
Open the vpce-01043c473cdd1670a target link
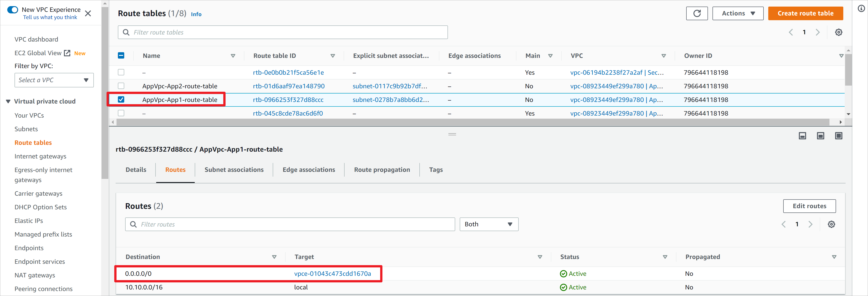pos(332,274)
